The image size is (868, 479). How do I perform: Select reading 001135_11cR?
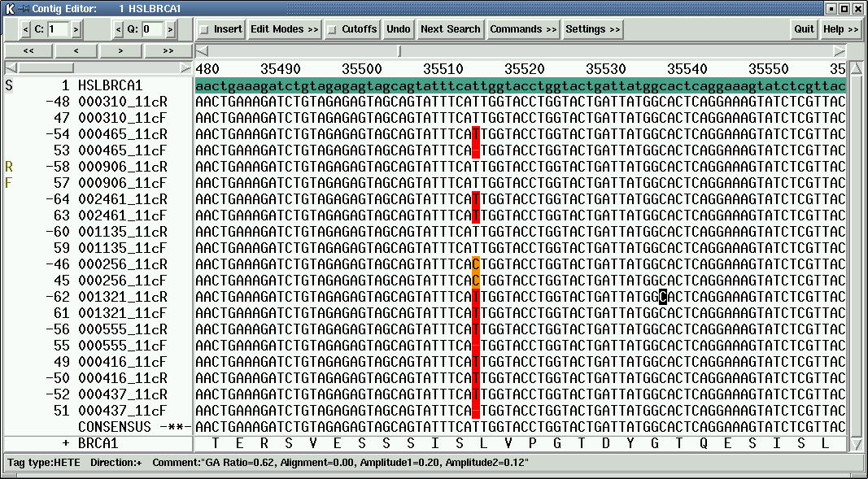coord(122,232)
